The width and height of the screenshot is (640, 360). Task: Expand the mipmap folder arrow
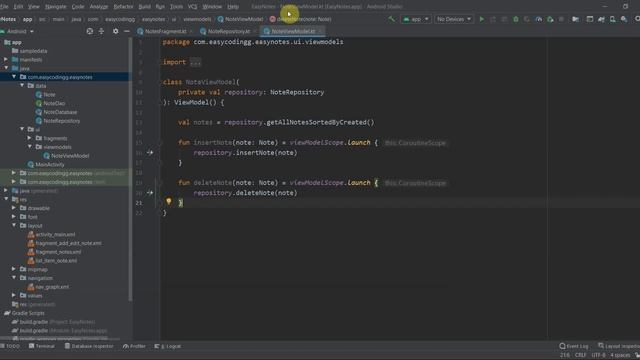(14, 269)
